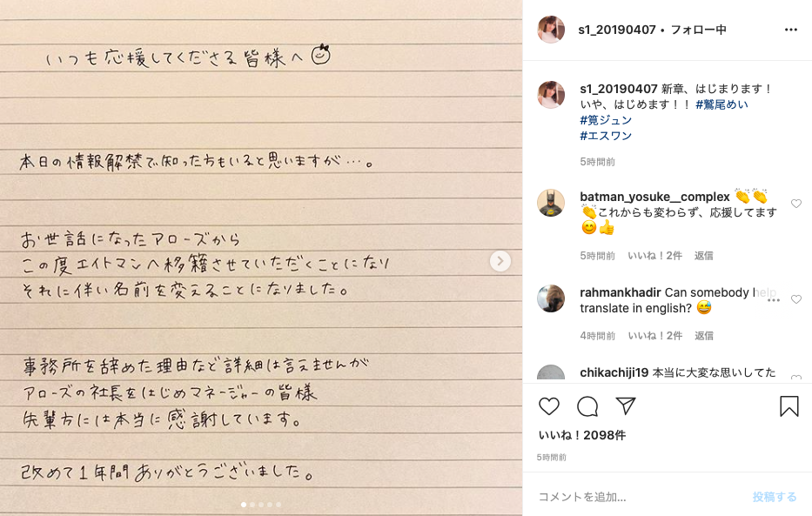Viewport: 812px width, 516px height.
Task: Reply to rahmankhadir's comment via 返信
Action: click(704, 336)
